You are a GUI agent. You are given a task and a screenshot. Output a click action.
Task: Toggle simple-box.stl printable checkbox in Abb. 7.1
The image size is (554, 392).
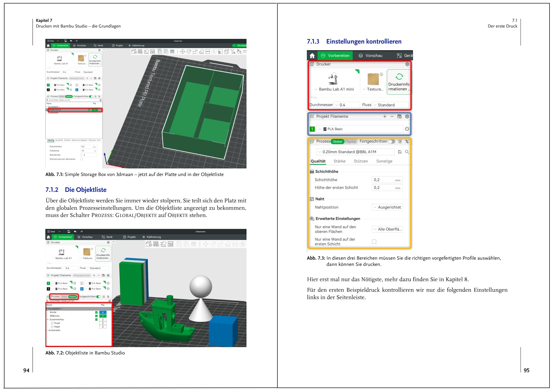(x=89, y=110)
